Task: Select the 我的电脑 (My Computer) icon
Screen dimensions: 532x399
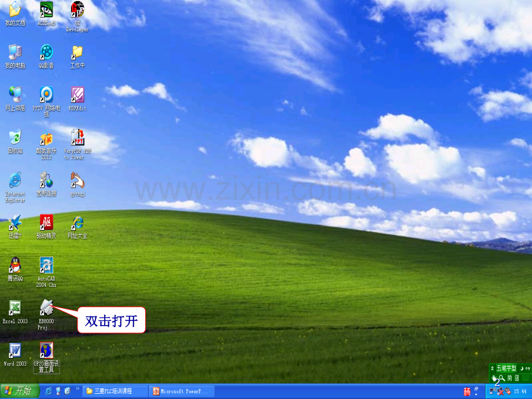Action: pyautogui.click(x=15, y=56)
